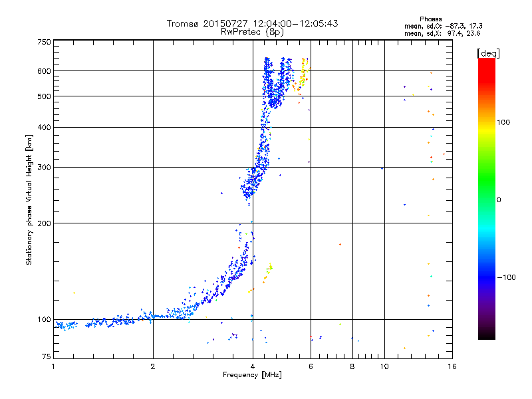Click the [deg] colorbar label
Image resolution: width=532 pixels, height=399 pixels.
coord(488,53)
